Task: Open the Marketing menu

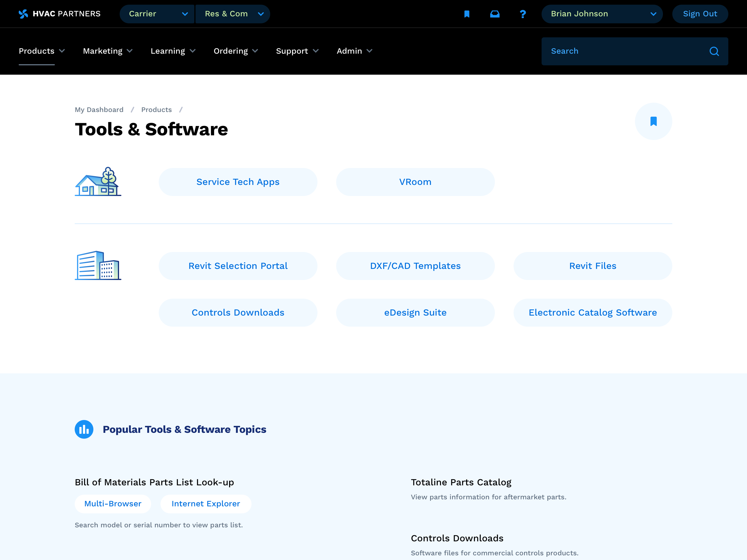Action: (107, 51)
